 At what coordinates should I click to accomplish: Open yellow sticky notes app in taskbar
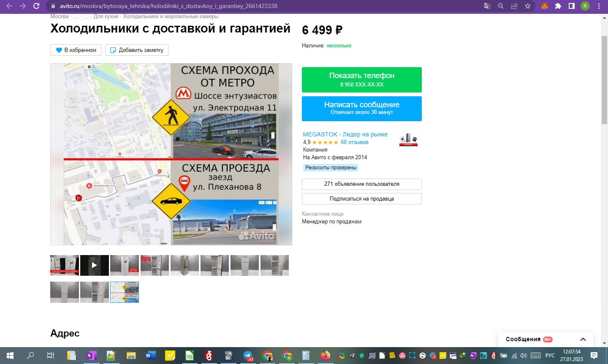[x=170, y=356]
